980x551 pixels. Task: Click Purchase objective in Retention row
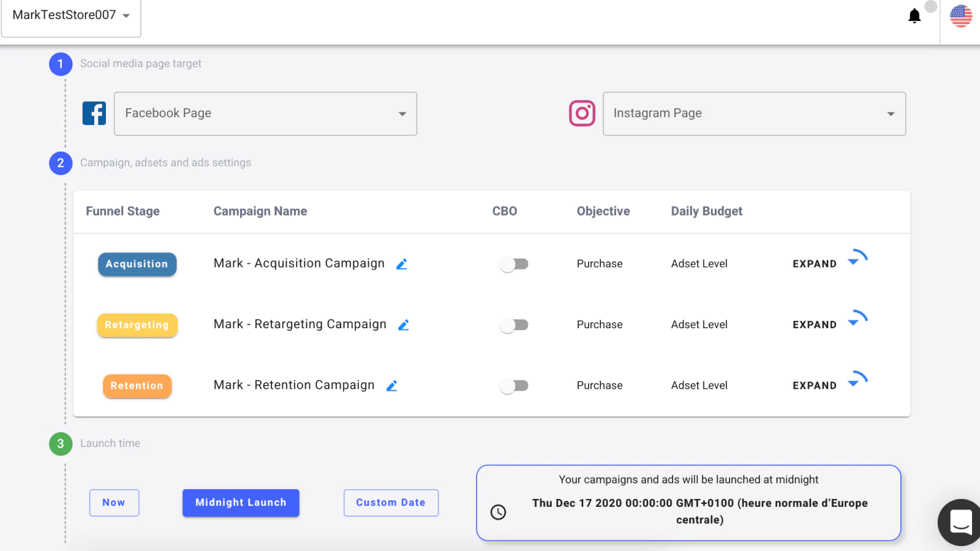pyautogui.click(x=600, y=386)
